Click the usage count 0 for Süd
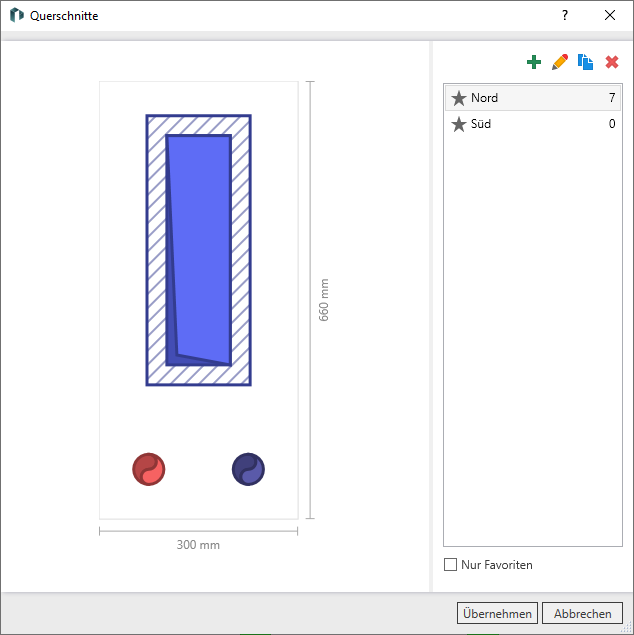 point(612,124)
